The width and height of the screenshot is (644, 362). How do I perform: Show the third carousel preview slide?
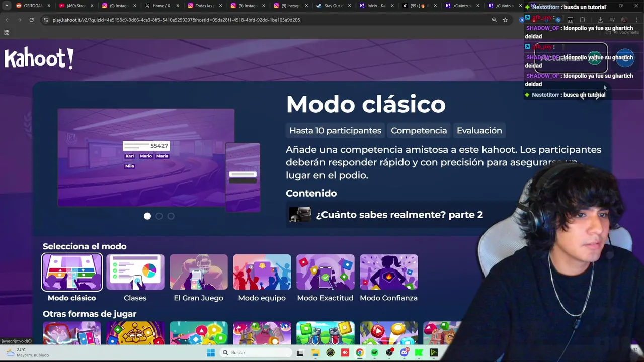tap(171, 216)
